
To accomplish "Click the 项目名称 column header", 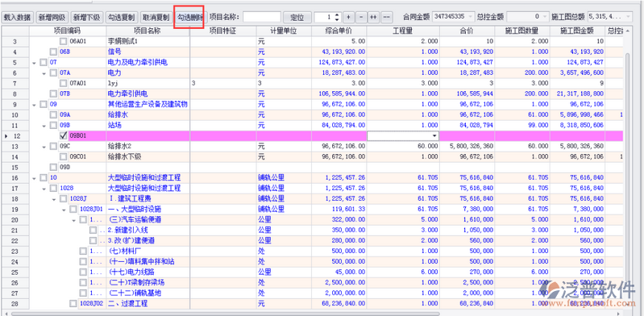I will click(147, 31).
